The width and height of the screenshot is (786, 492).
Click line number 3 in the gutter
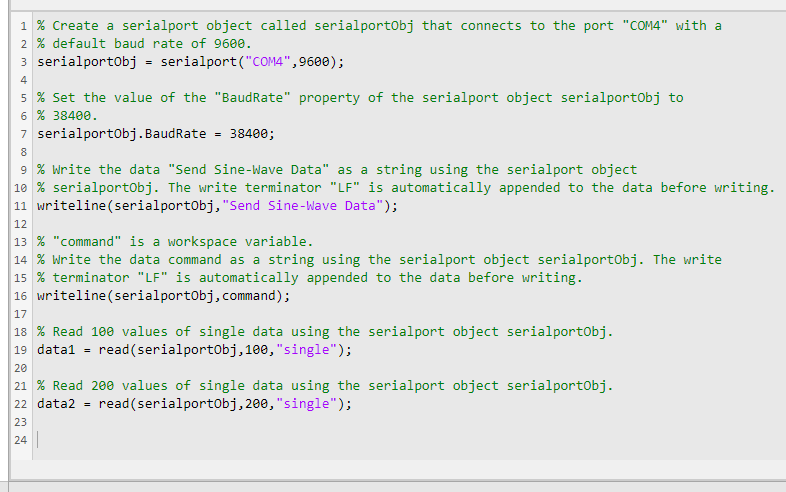[22, 62]
